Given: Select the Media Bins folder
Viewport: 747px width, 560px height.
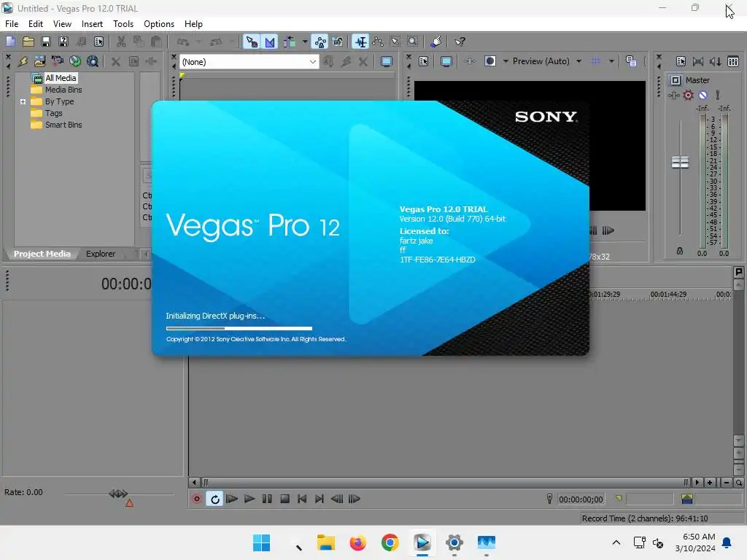Looking at the screenshot, I should pos(63,90).
